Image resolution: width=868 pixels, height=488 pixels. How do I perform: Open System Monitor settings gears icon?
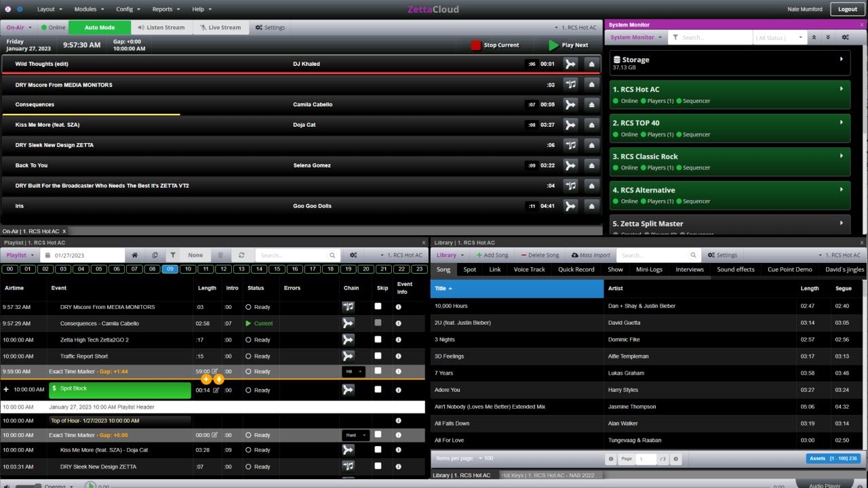tap(845, 37)
